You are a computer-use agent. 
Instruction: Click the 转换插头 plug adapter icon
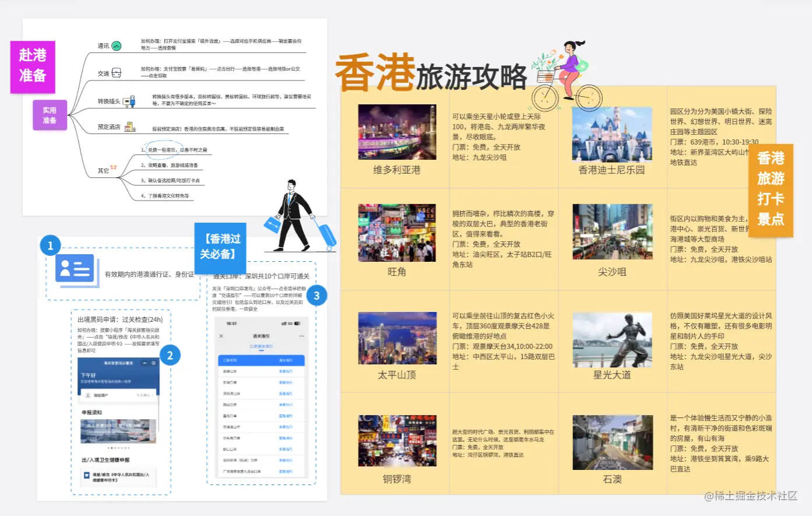129,101
